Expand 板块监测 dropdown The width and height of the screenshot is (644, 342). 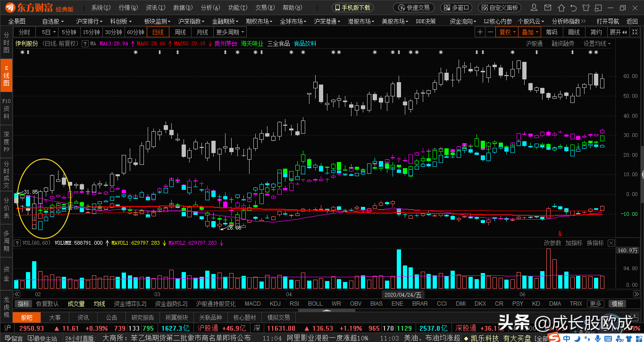[x=158, y=21]
